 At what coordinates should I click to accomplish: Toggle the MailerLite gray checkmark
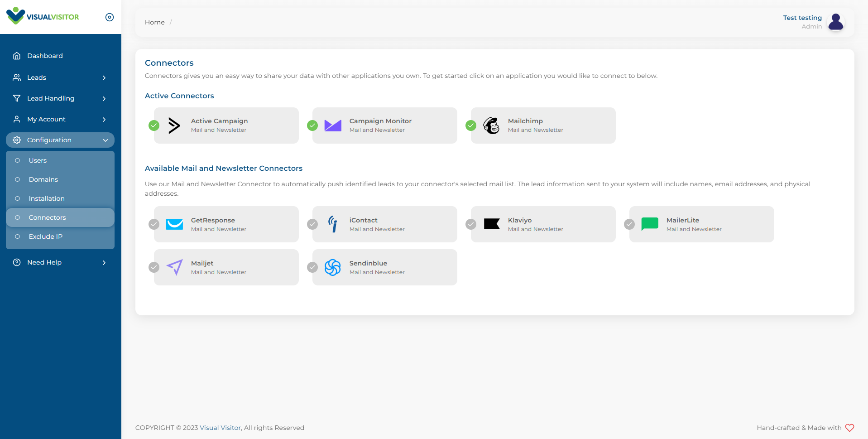click(x=629, y=224)
